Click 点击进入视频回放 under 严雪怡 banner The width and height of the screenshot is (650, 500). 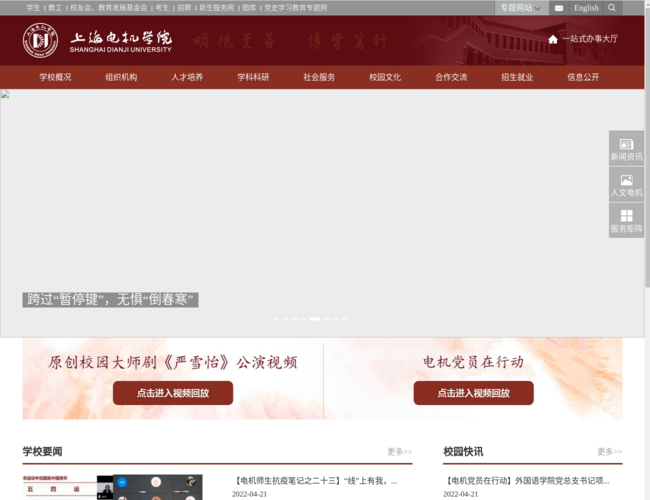173,393
